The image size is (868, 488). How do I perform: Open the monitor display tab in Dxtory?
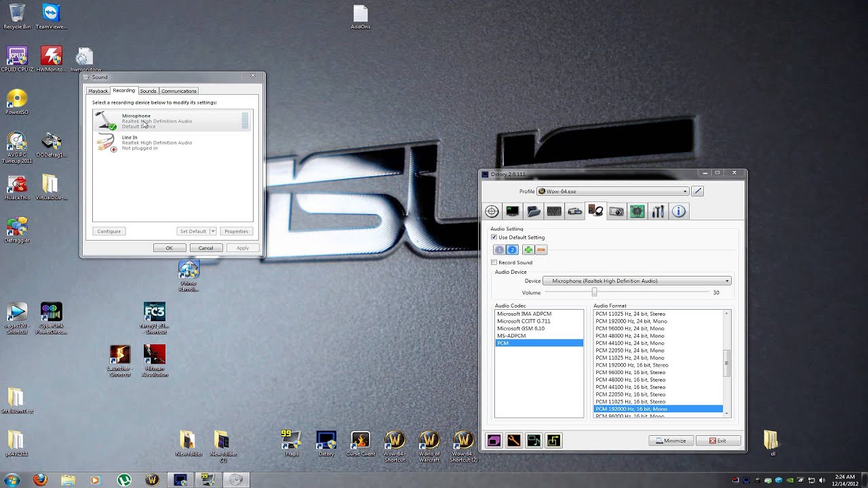[x=513, y=211]
